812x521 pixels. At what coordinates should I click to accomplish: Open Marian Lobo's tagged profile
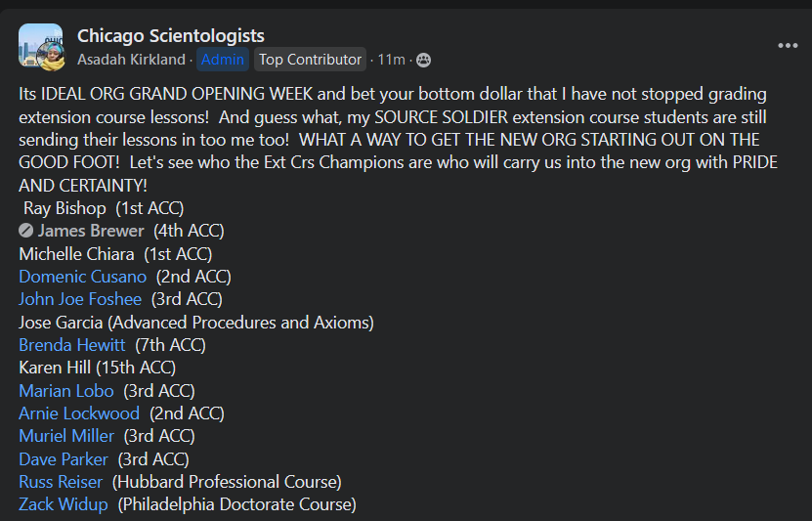point(65,391)
